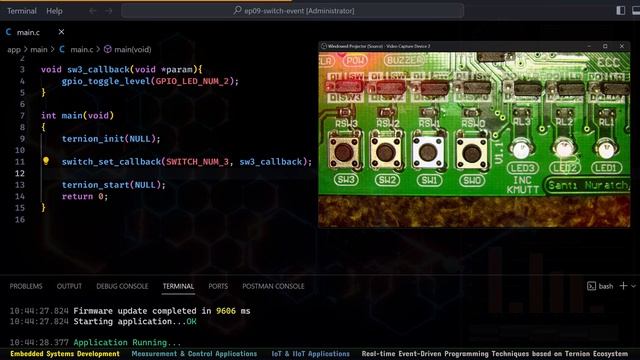Click ternion_init(NULL) code line
640x360 pixels.
(x=111, y=139)
